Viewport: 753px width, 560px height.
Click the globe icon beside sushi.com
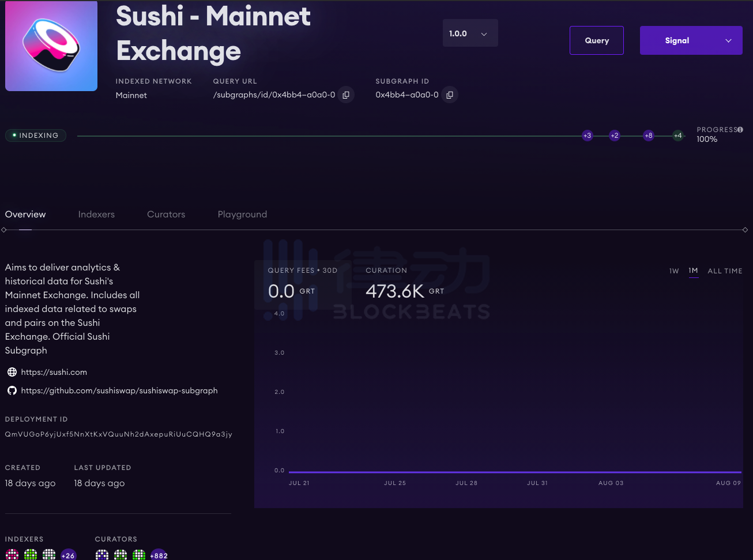tap(12, 372)
